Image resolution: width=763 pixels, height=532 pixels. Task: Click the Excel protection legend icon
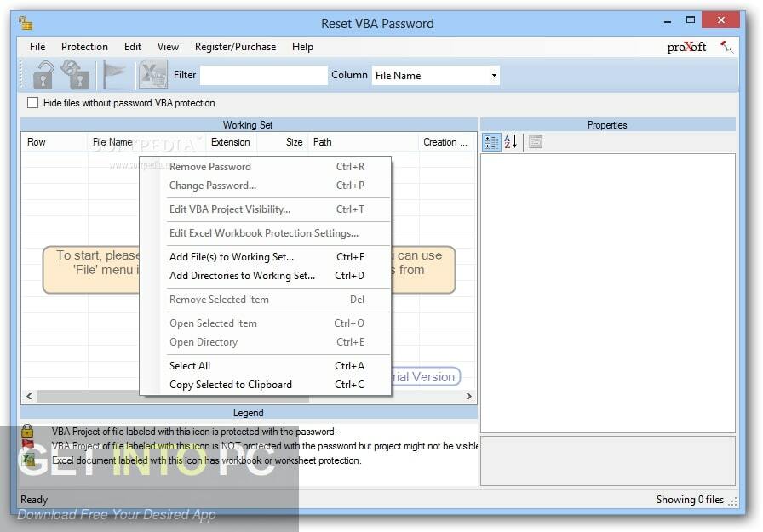coord(29,459)
